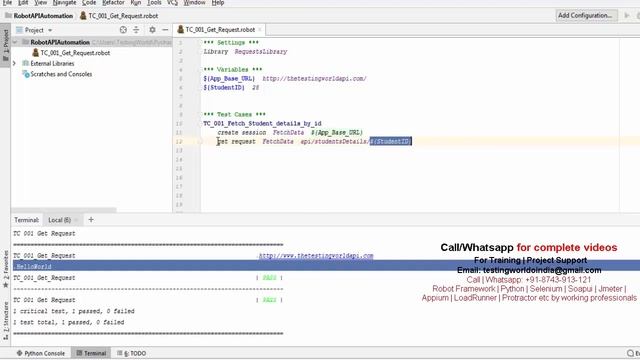Click 'RequestsLibrary' text in editor

261,51
